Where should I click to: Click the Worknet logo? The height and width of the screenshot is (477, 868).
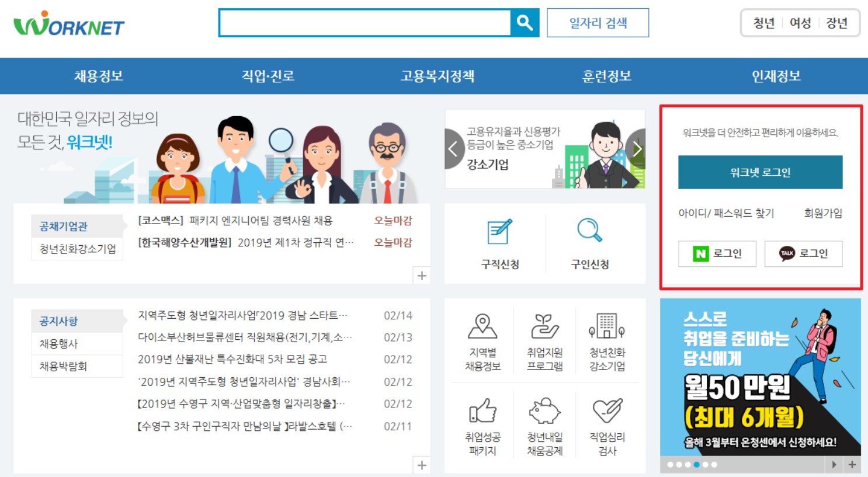[68, 24]
